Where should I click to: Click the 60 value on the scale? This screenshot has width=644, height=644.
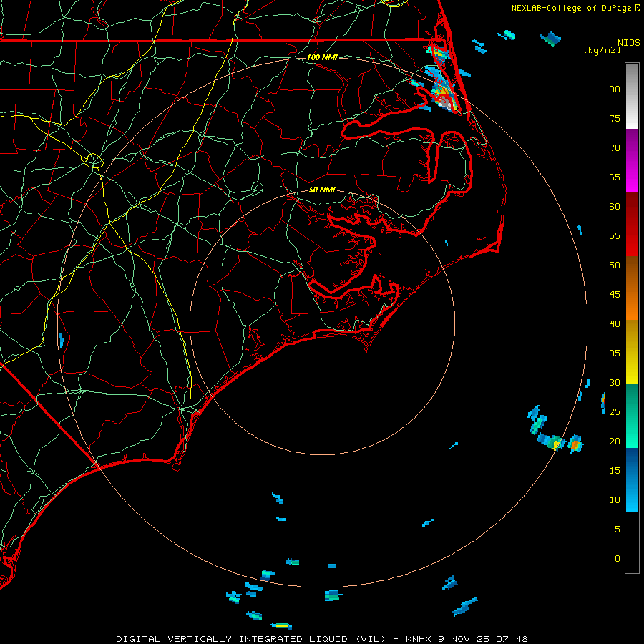pyautogui.click(x=615, y=206)
